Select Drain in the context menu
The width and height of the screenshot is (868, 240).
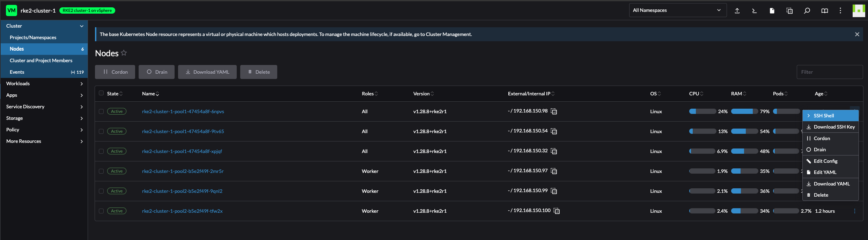pos(831,150)
